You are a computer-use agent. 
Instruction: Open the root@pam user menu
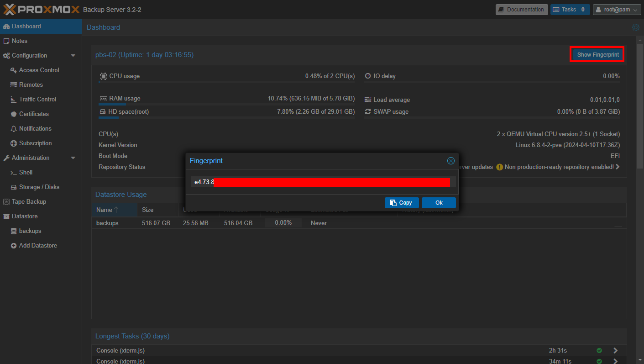[617, 10]
